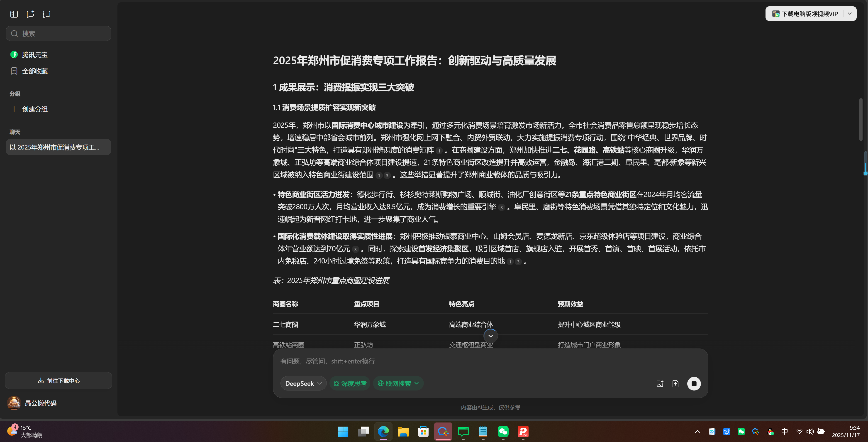Upload a file to the chat
Viewport: 868px width, 442px height.
click(x=675, y=383)
